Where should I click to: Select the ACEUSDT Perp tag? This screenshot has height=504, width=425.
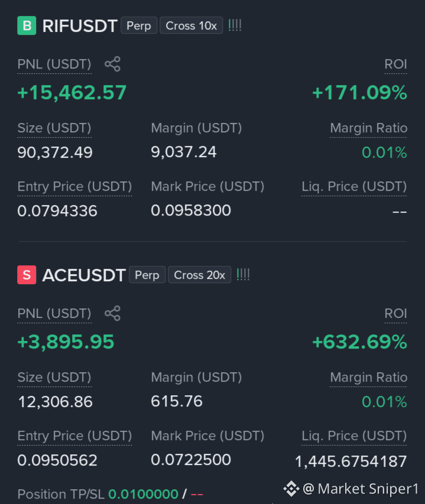coord(147,275)
